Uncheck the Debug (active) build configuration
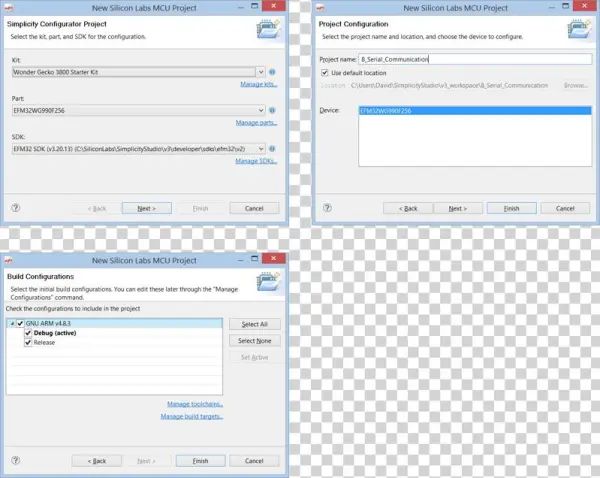The image size is (600, 478). tap(28, 333)
